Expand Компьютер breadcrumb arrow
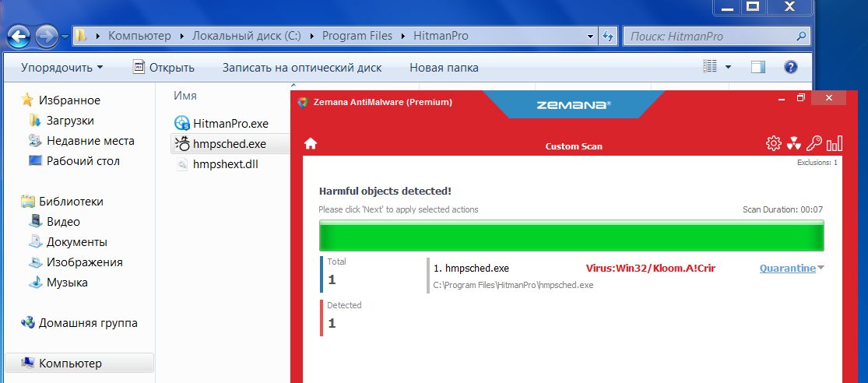The height and width of the screenshot is (383, 868). point(183,37)
